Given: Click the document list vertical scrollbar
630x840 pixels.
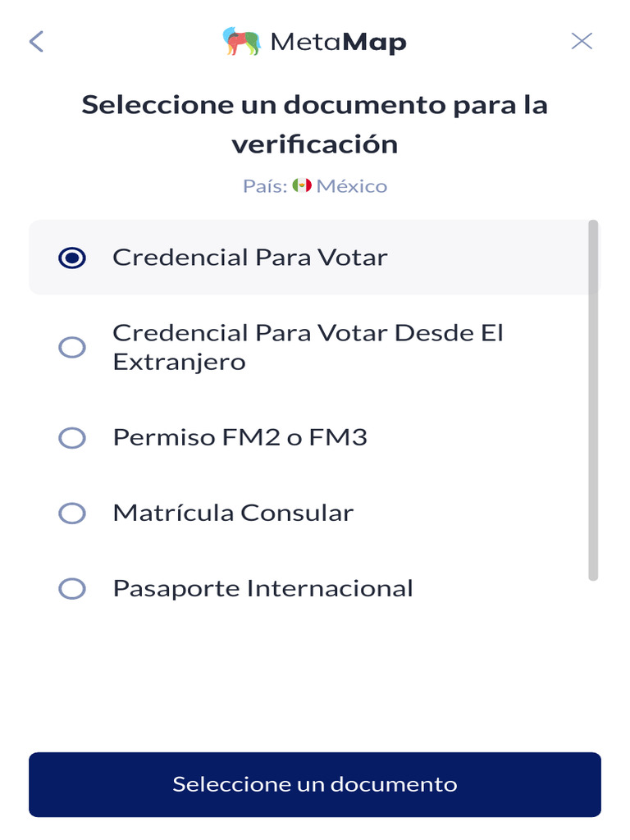Looking at the screenshot, I should click(593, 400).
